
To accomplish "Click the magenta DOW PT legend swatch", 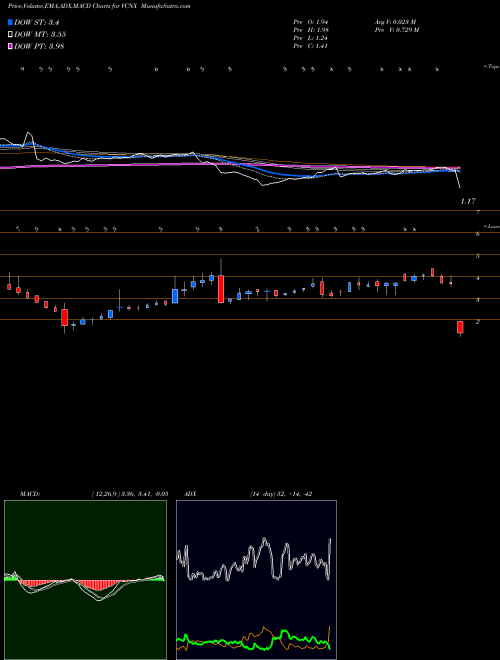I will tap(10, 47).
